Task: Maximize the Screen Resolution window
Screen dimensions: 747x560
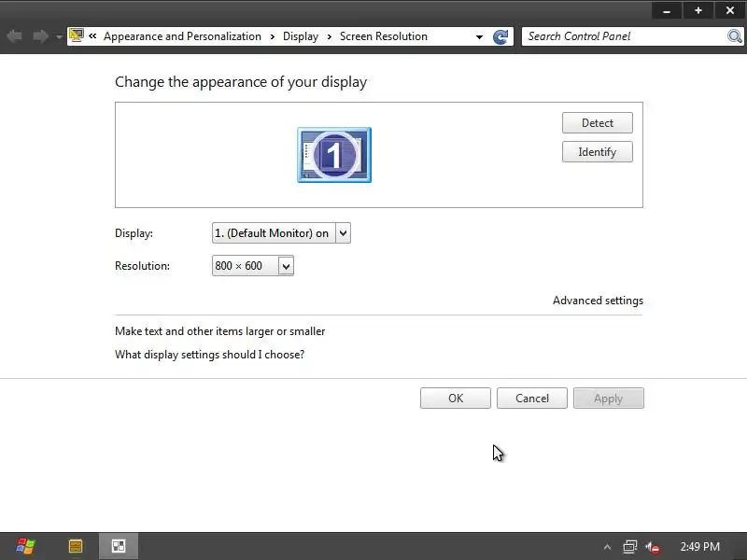Action: 698,10
